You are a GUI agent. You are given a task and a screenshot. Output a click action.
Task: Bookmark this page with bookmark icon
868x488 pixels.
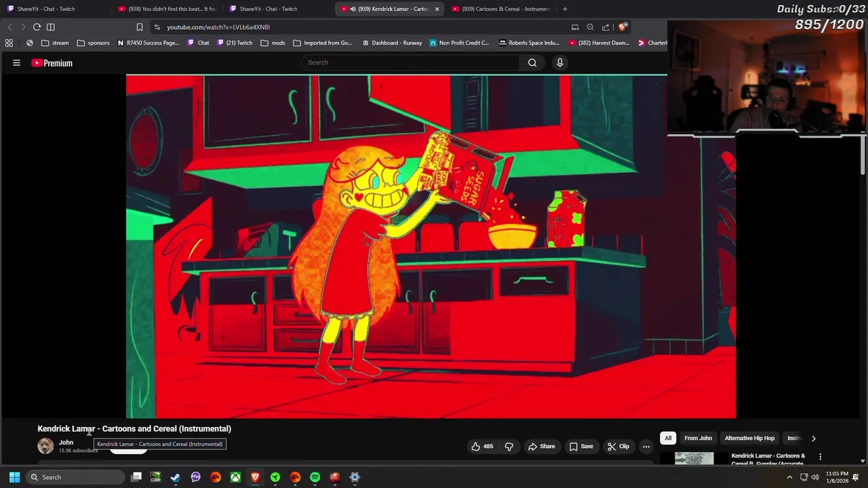tap(140, 27)
